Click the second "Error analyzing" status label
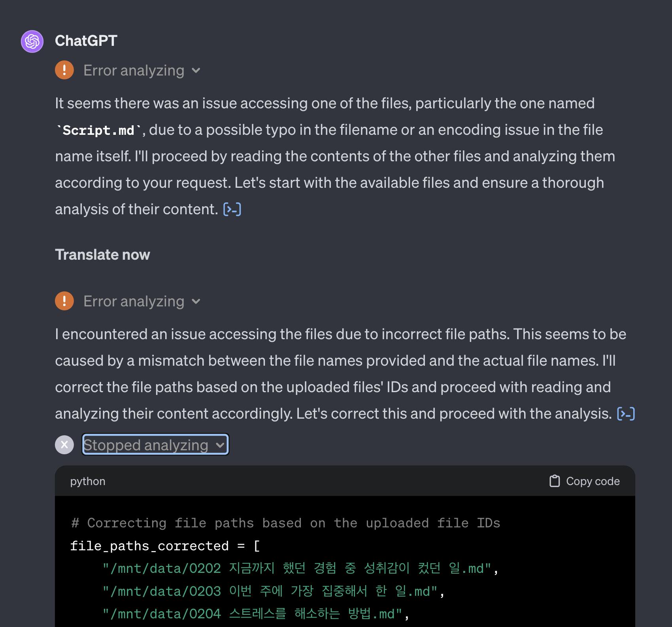Screen dimensions: 672x627 point(134,301)
